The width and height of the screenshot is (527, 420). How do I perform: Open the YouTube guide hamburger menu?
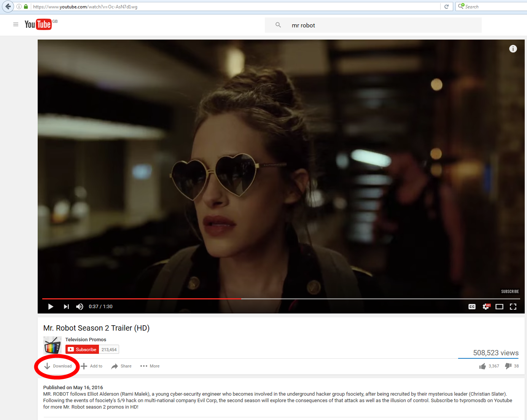16,24
